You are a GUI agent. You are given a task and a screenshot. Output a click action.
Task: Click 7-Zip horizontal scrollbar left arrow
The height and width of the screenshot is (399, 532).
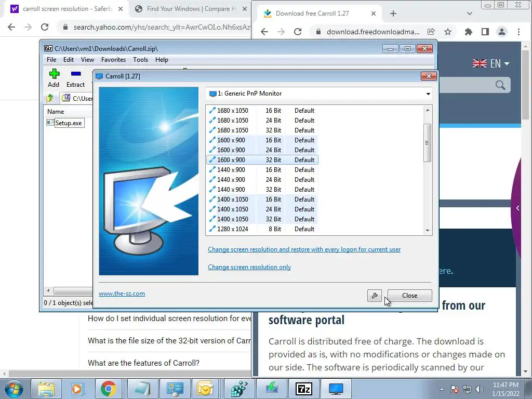(48, 291)
